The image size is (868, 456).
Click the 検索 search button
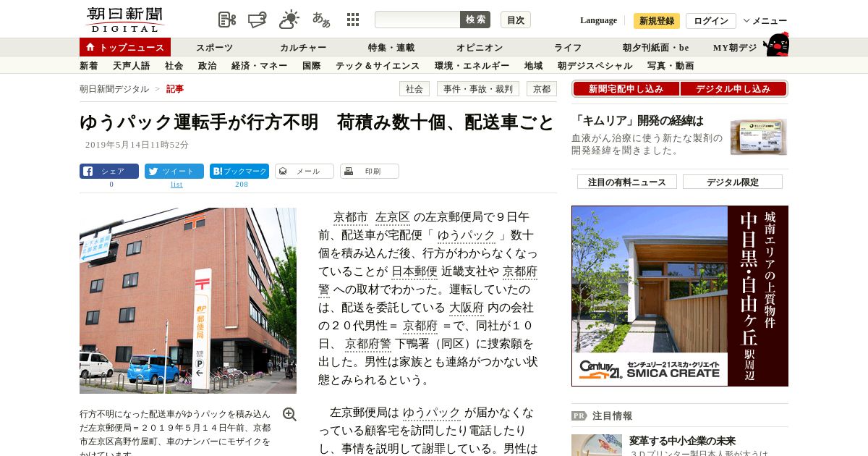pos(475,20)
